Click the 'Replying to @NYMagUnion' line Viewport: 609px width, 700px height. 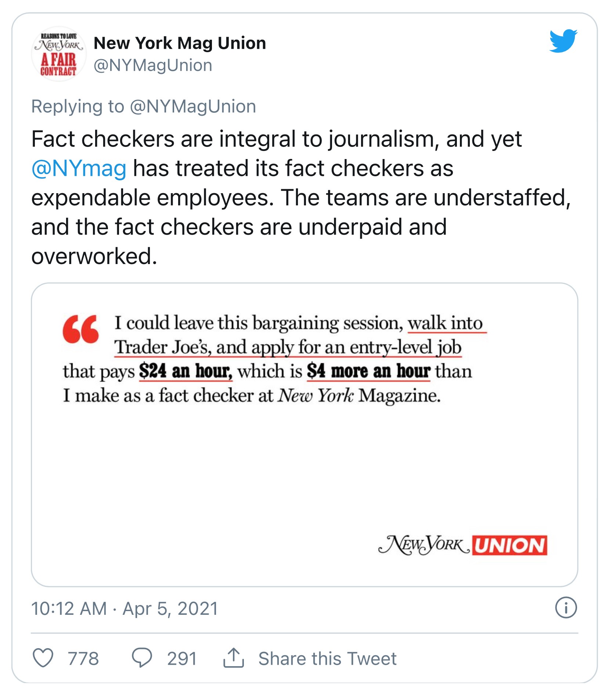pos(144,107)
